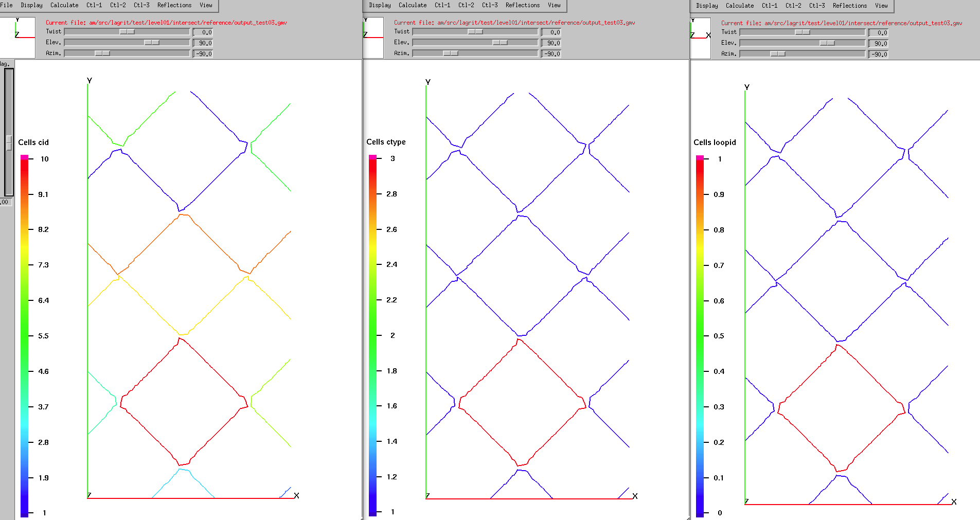980x520 pixels.
Task: Click the axis orientation icon in the left window
Action: point(18,37)
